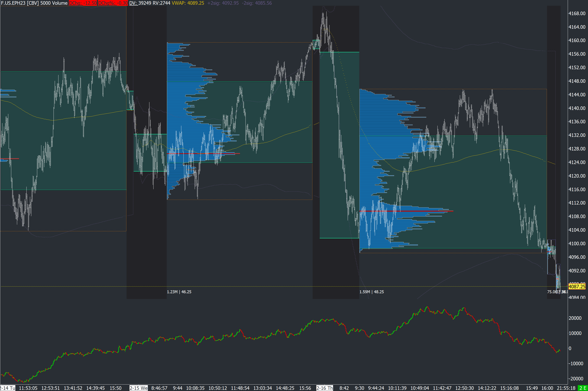Image resolution: width=588 pixels, height=391 pixels.
Task: Click the red DChg%: -0.30 label
Action: tap(113, 3)
